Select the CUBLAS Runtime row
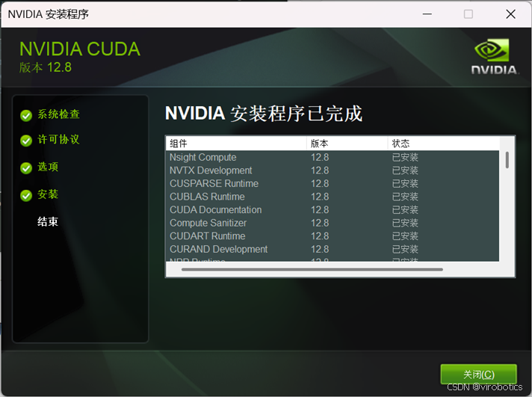The height and width of the screenshot is (397, 532). pyautogui.click(x=332, y=197)
